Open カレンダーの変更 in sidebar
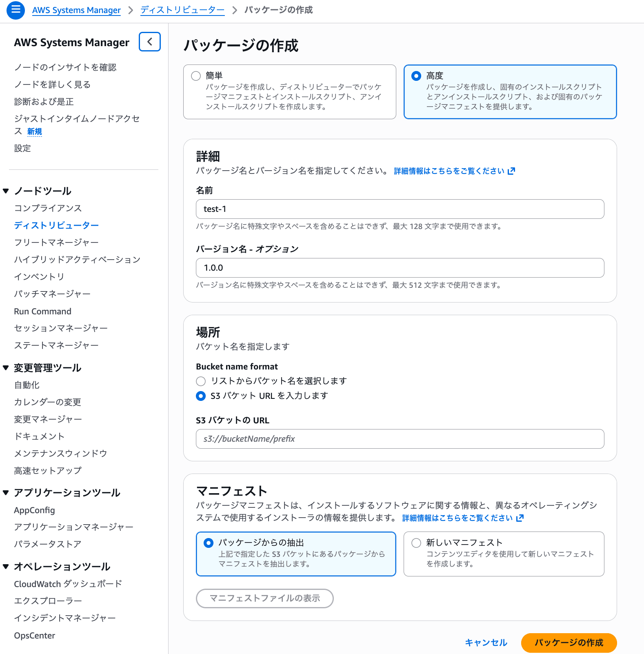The image size is (644, 654). 47,402
